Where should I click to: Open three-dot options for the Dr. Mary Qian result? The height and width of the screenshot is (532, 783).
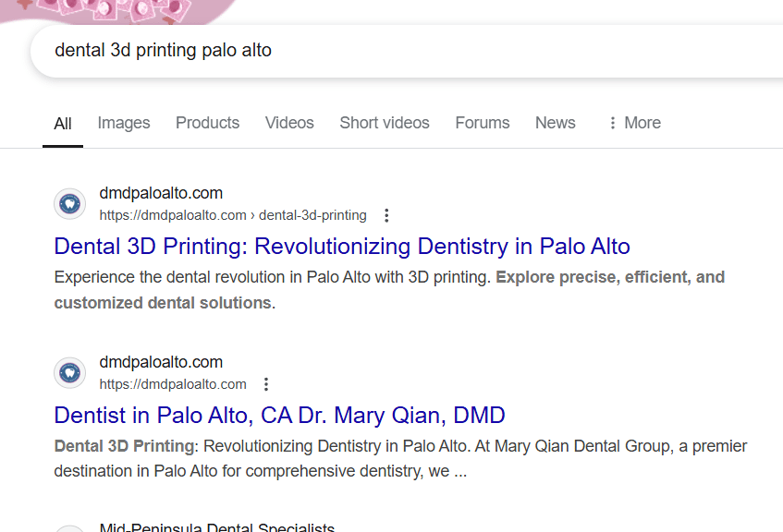click(x=266, y=384)
